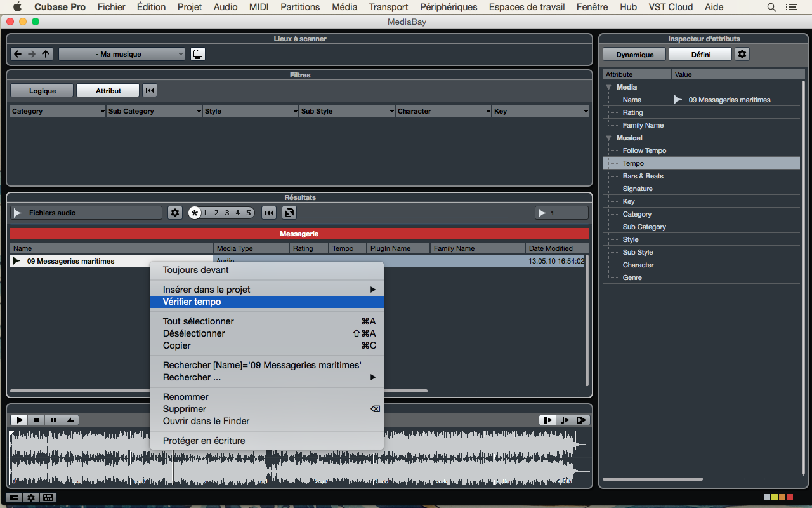Open the Style filter column dropdown
This screenshot has height=508, width=812.
pos(251,111)
